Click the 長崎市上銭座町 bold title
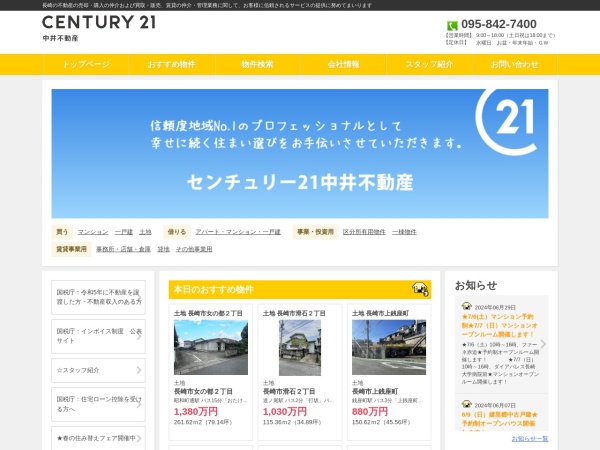This screenshot has height=450, width=600. (375, 391)
